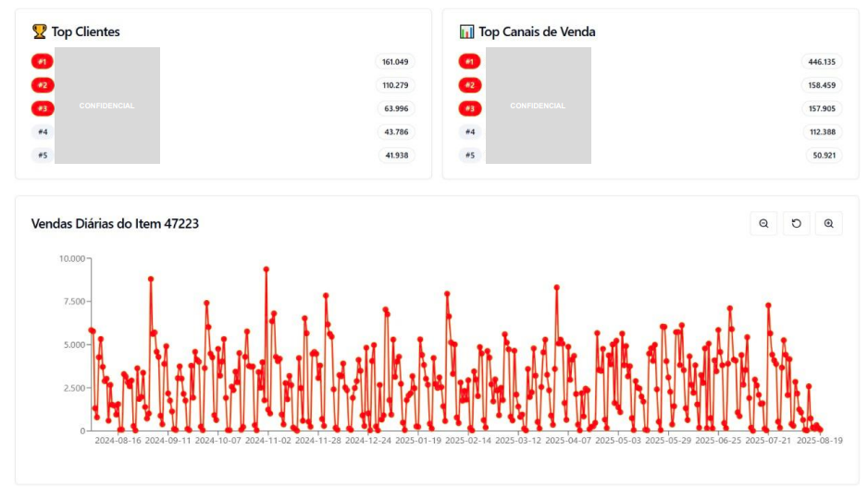868x487 pixels.
Task: Click the 50.921 sales channel value pill
Action: point(824,156)
